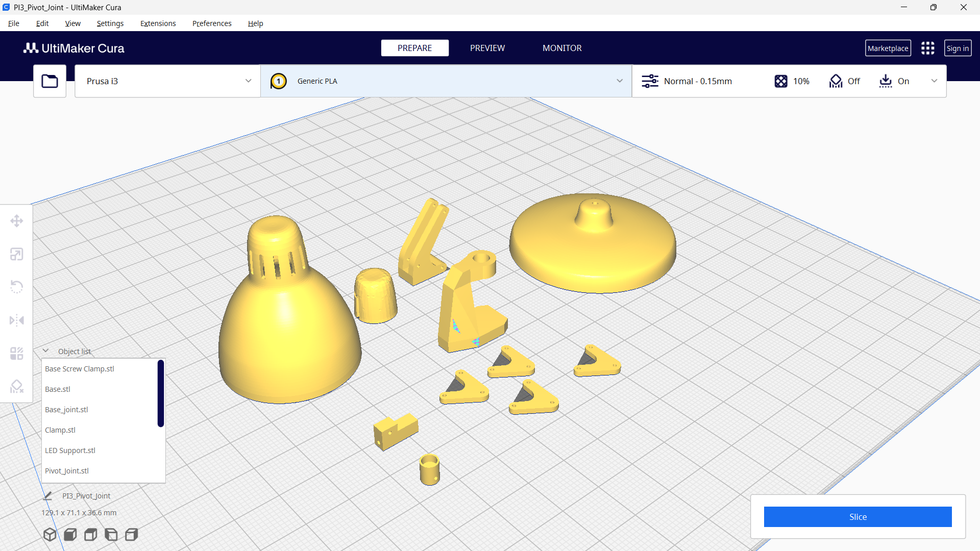Open the File menu
Viewport: 980px width, 551px height.
14,23
